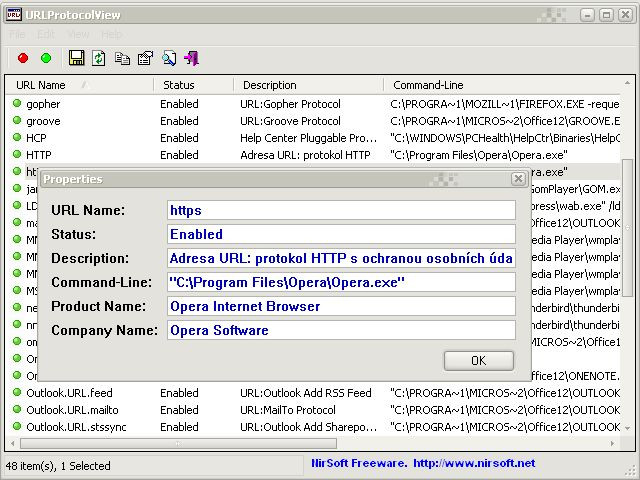Click the green Enable selected URL protocol icon
Screen dimensions: 640x480
click(46, 58)
